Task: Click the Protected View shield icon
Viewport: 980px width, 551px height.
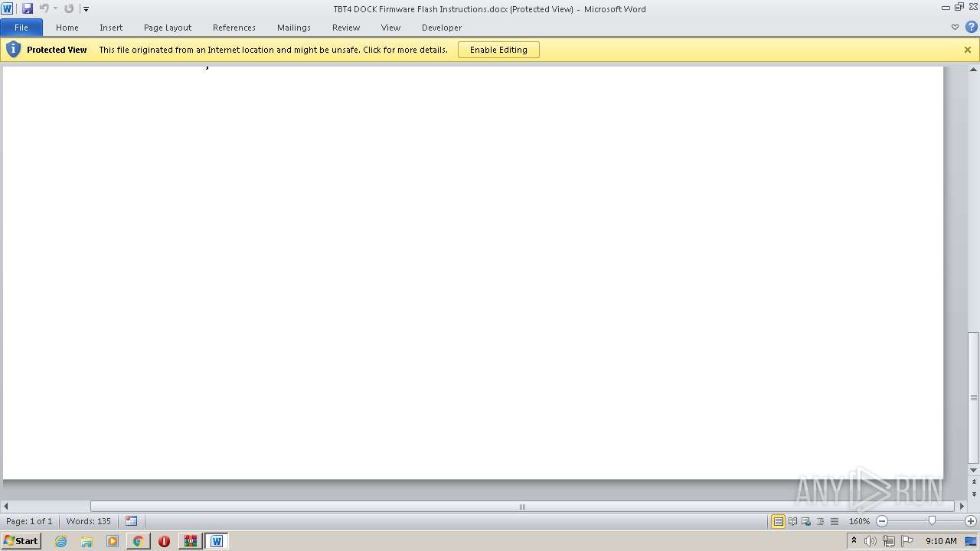Action: pos(13,50)
